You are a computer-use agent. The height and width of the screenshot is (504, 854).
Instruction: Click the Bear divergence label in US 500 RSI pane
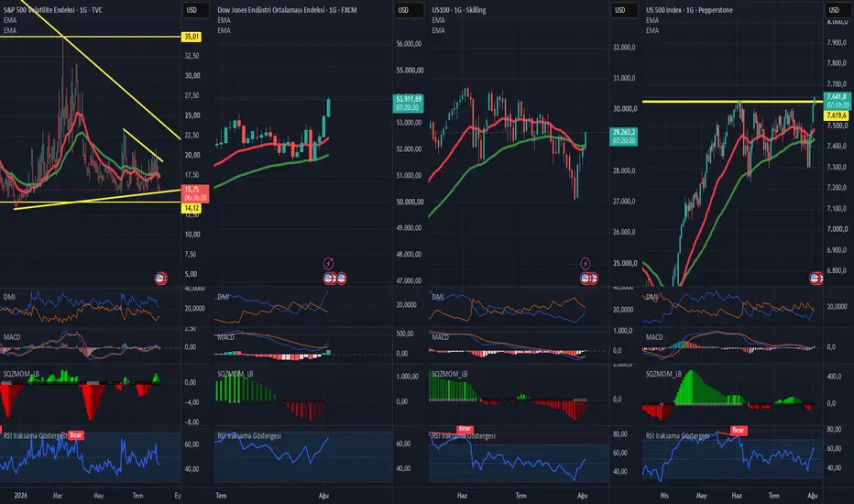click(x=738, y=431)
